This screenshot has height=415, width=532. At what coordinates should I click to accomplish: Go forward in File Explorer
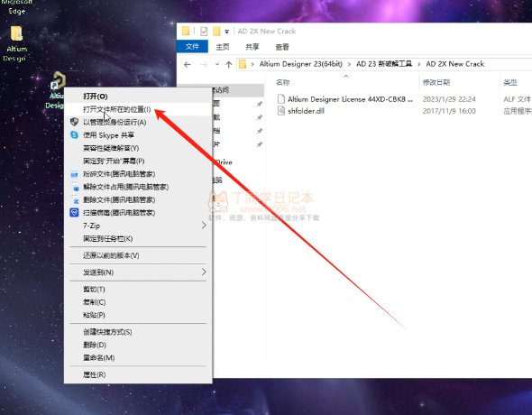pyautogui.click(x=204, y=64)
